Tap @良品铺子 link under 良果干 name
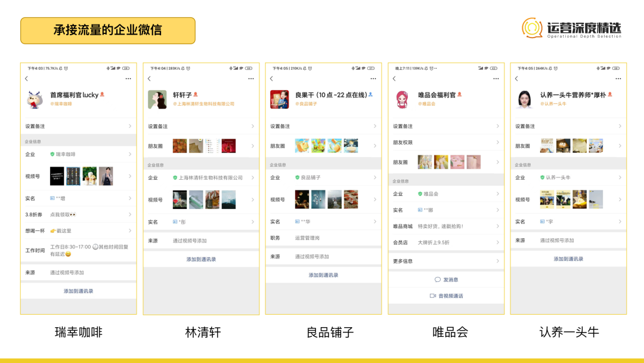 306,104
